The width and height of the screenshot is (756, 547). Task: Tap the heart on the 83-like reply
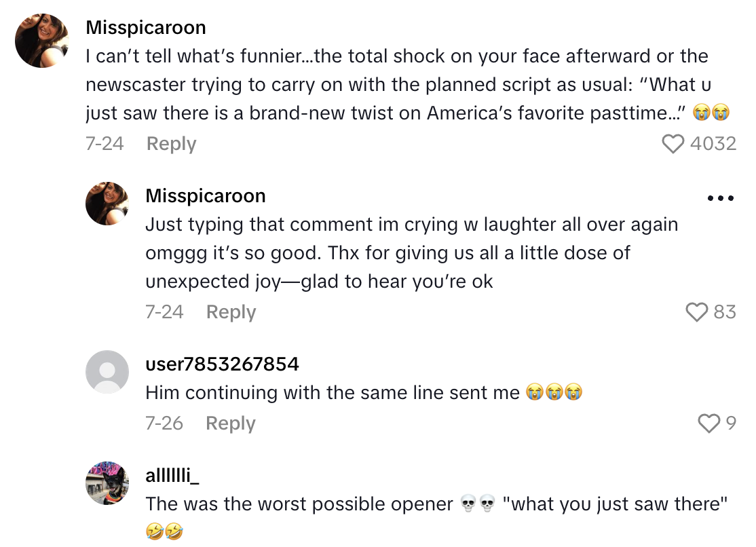pyautogui.click(x=697, y=312)
